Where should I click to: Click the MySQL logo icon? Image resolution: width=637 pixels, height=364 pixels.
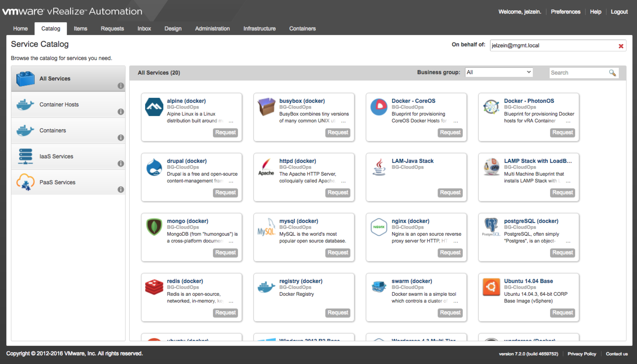[x=266, y=227]
